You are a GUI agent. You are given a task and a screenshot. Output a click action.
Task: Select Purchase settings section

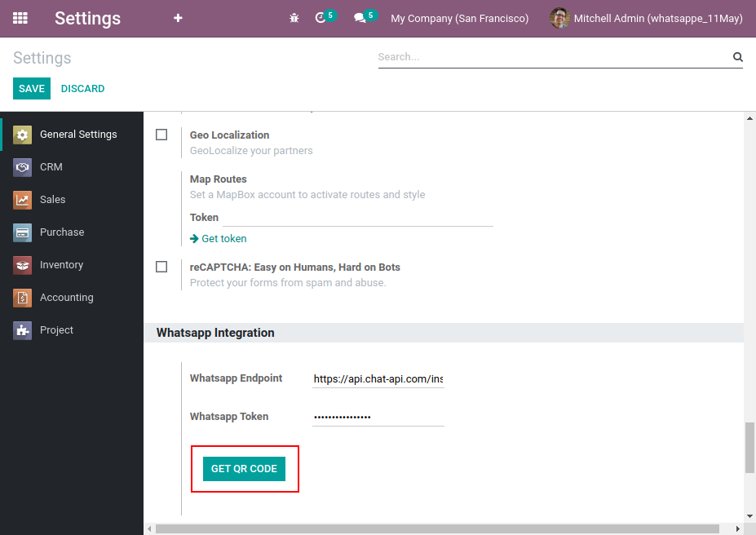coord(72,232)
